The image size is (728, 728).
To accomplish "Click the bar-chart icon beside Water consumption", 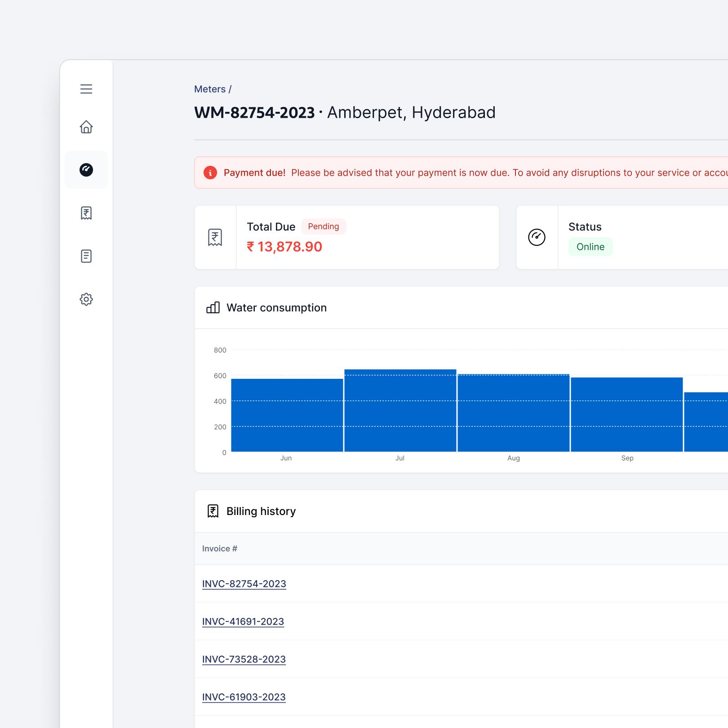I will (x=213, y=307).
